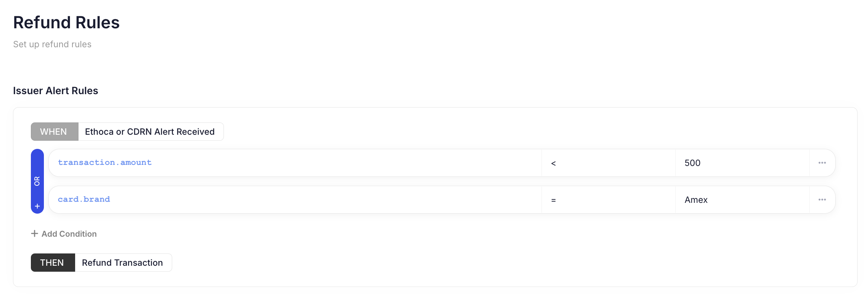Click the dark THEN label

pyautogui.click(x=52, y=263)
